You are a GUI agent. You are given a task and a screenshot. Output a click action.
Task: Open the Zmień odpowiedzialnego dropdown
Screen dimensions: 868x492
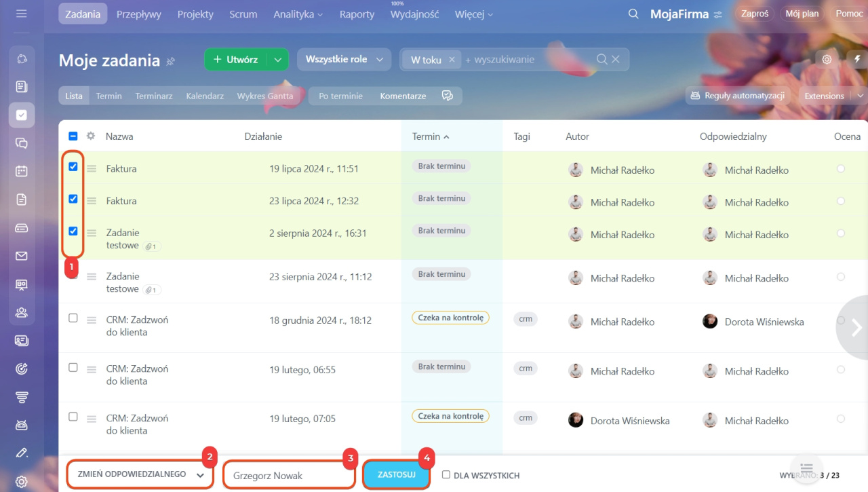(140, 475)
